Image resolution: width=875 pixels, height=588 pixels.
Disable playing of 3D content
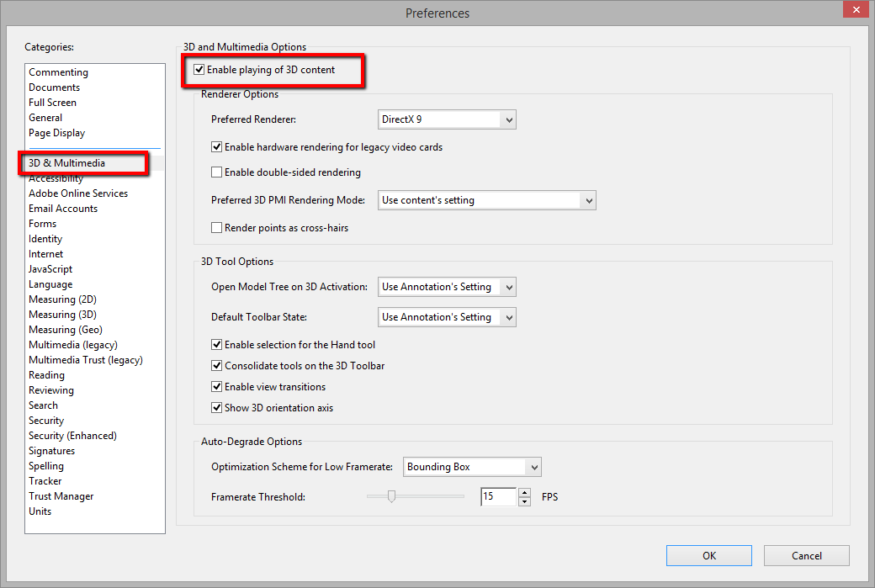tap(199, 69)
